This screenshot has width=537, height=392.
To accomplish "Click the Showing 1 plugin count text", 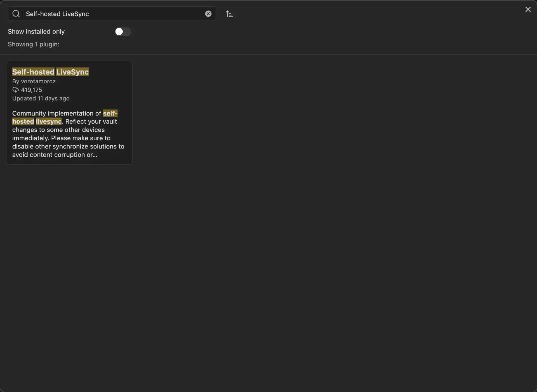I will pos(34,44).
